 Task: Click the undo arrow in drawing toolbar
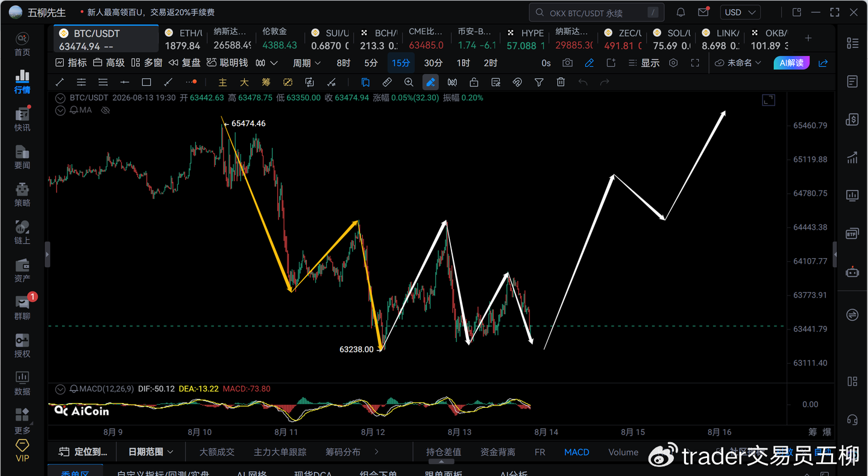583,82
